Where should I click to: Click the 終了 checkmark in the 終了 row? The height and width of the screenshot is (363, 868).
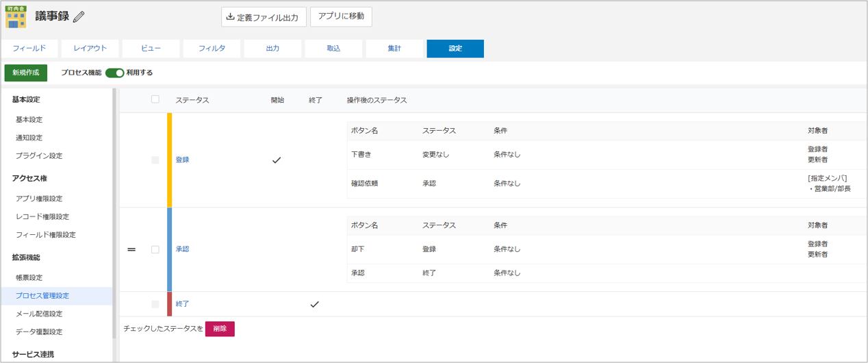point(315,304)
